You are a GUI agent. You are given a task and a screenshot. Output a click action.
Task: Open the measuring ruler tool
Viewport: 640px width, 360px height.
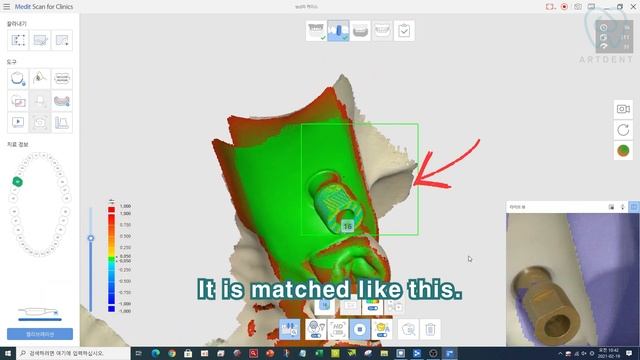(62, 122)
